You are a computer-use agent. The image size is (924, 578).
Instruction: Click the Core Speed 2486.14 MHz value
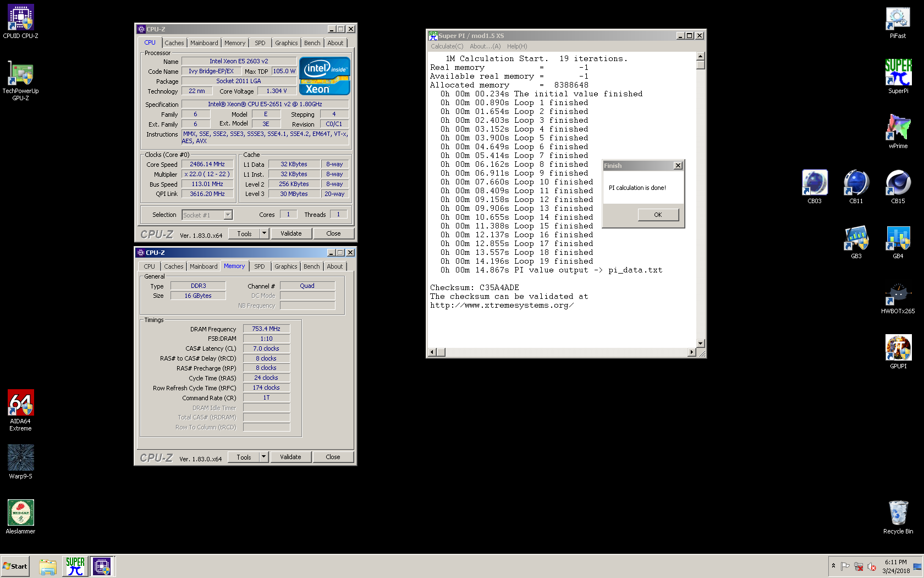(207, 164)
